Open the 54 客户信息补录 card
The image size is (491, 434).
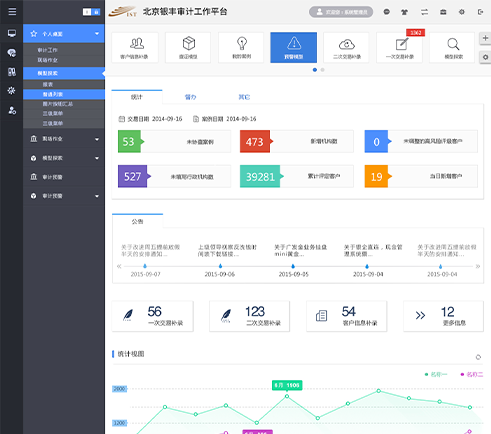[347, 316]
